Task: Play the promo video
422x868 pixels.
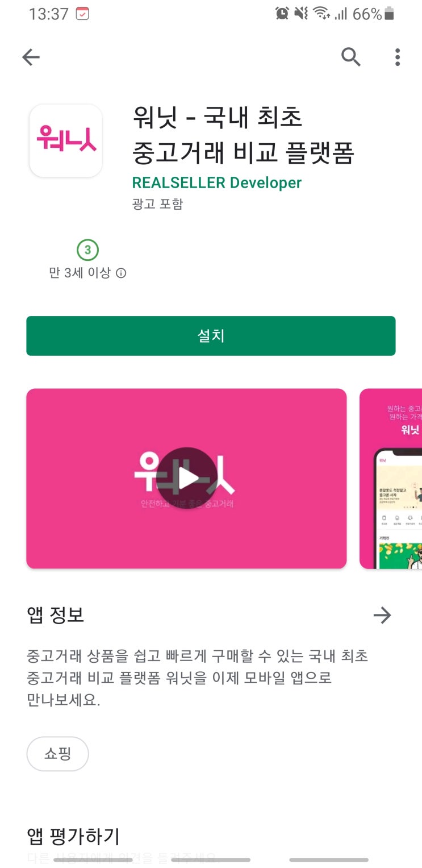Action: (x=186, y=478)
